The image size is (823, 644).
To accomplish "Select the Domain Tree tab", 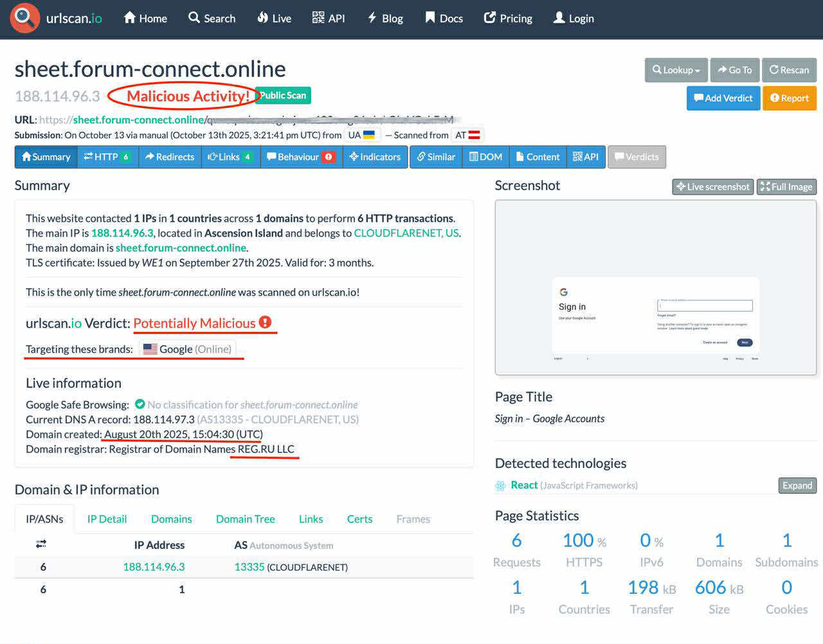I will (x=245, y=519).
